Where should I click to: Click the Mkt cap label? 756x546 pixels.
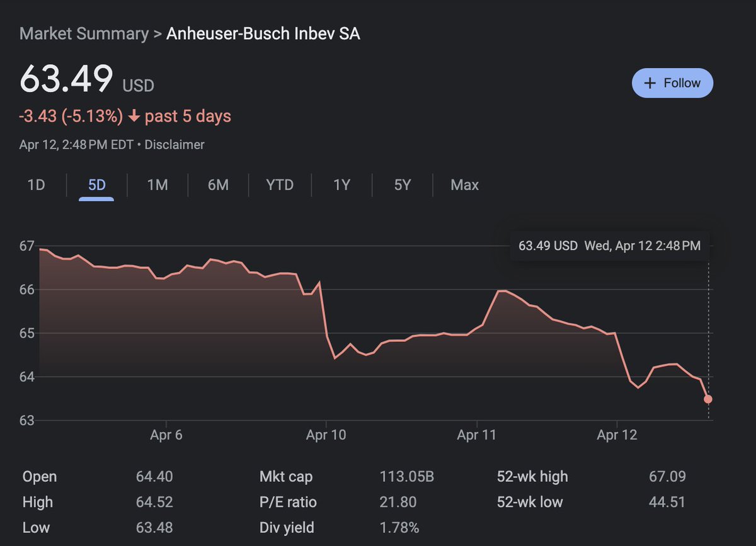286,477
